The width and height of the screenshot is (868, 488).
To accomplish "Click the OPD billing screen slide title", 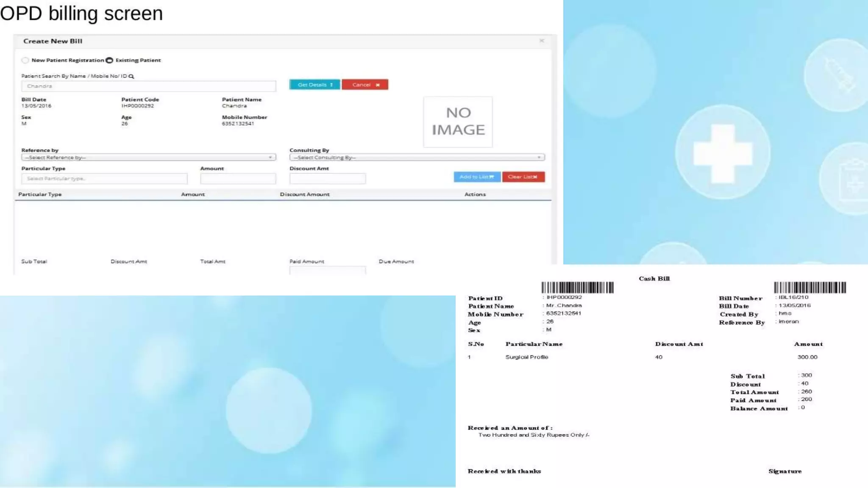I will tap(81, 14).
